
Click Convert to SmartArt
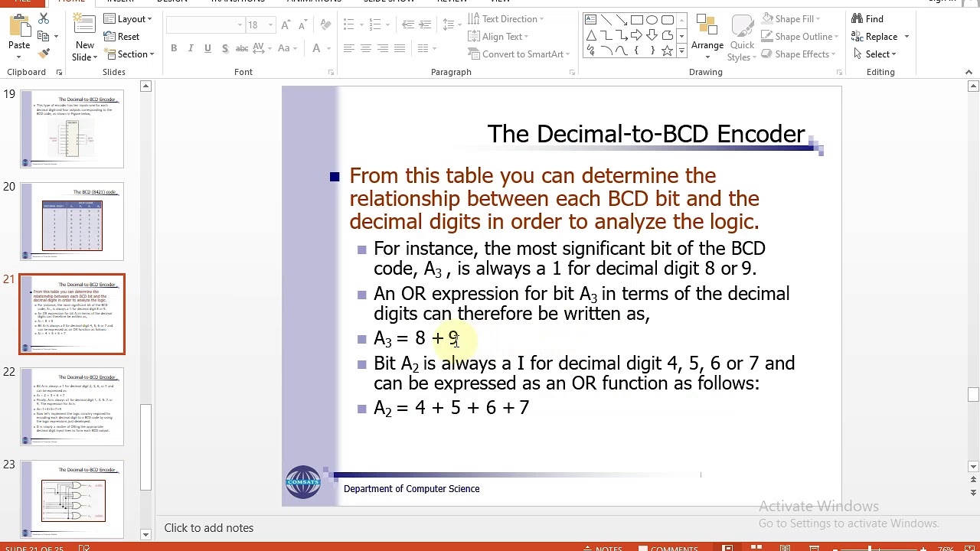519,54
